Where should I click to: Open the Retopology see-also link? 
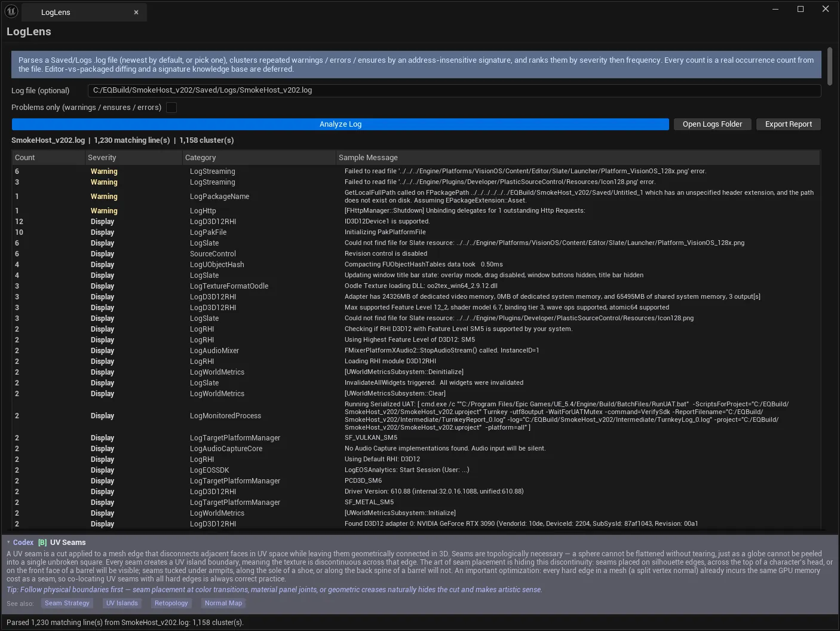pos(171,604)
